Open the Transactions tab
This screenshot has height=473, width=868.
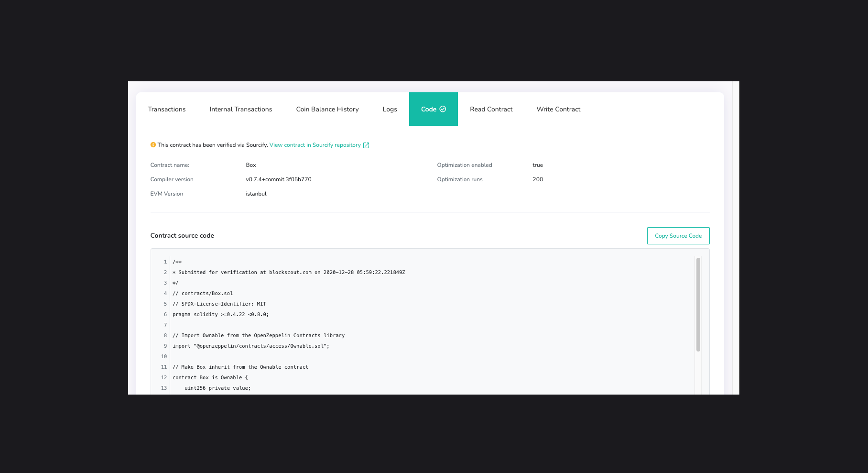166,109
